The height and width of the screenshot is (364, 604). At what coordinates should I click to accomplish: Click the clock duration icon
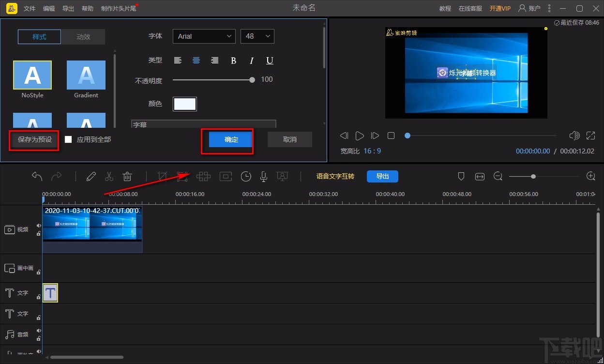point(246,176)
